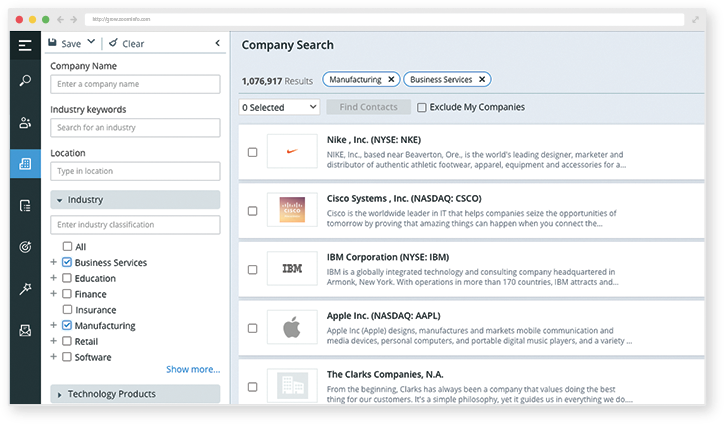724x424 pixels.
Task: Check the All industries checkbox
Action: [x=67, y=246]
